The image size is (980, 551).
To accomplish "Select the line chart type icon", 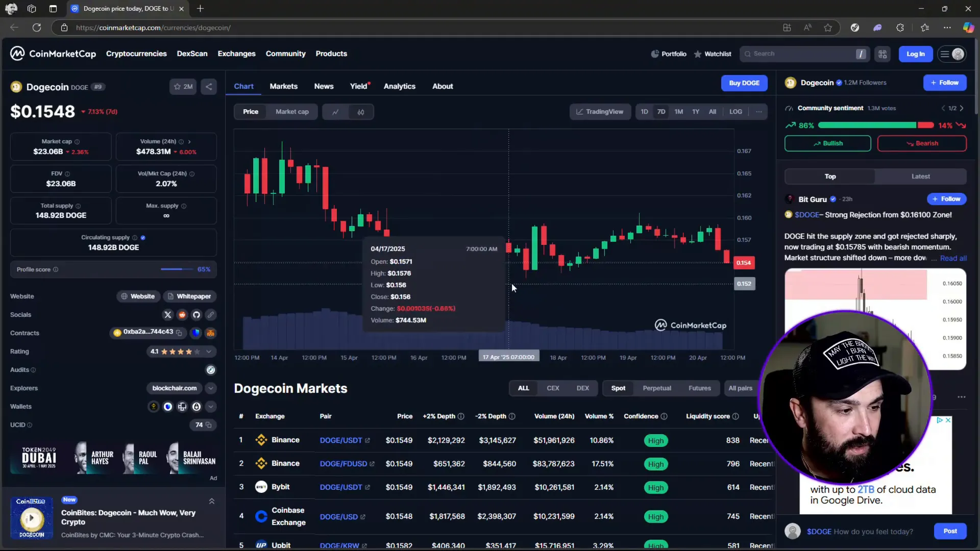I will pyautogui.click(x=335, y=112).
